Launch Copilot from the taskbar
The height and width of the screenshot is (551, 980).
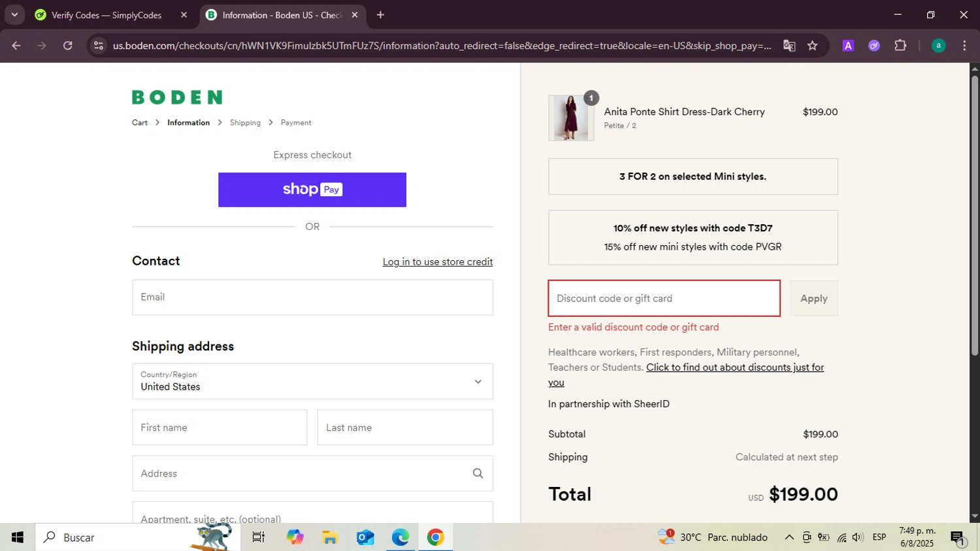(x=295, y=537)
